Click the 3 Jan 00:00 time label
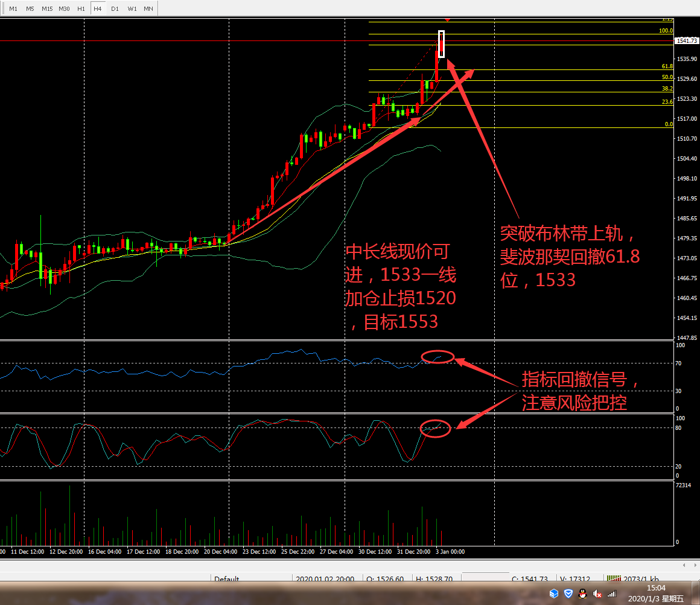 (x=450, y=552)
